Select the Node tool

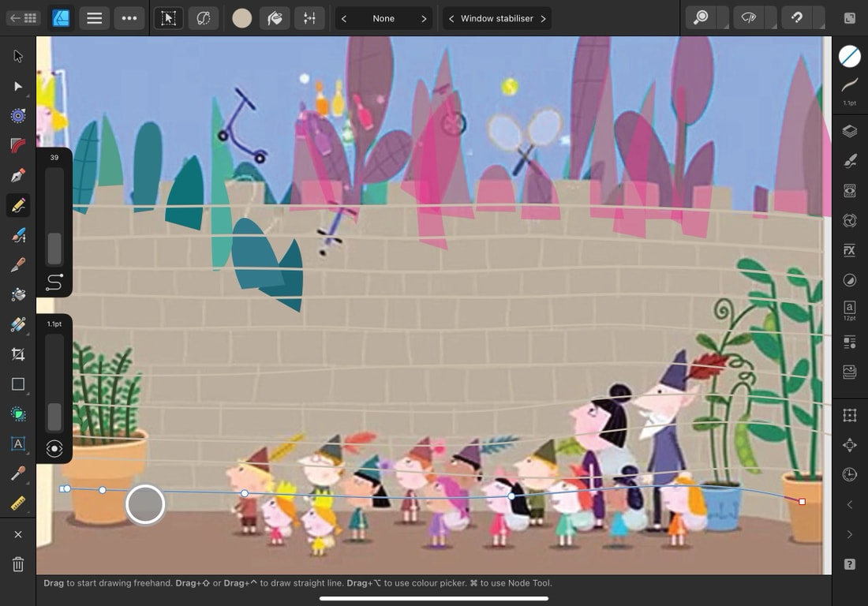point(17,86)
